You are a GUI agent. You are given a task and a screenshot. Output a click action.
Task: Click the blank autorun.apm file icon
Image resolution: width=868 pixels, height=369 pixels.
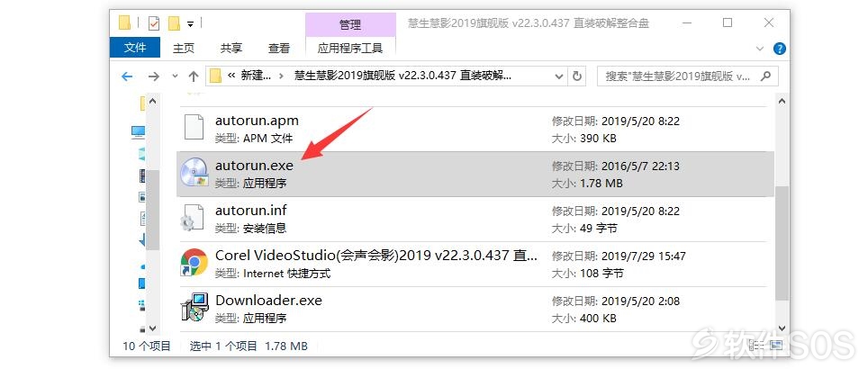point(194,129)
